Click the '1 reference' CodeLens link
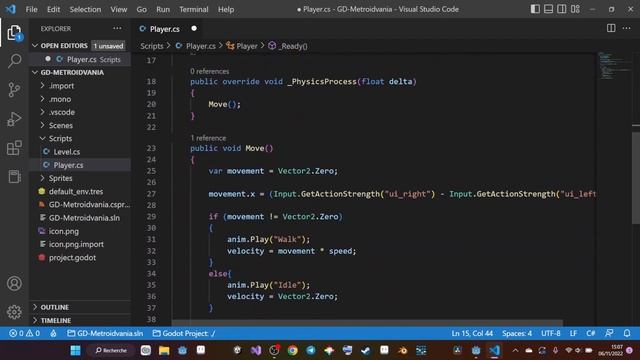The width and height of the screenshot is (640, 360). (x=208, y=138)
